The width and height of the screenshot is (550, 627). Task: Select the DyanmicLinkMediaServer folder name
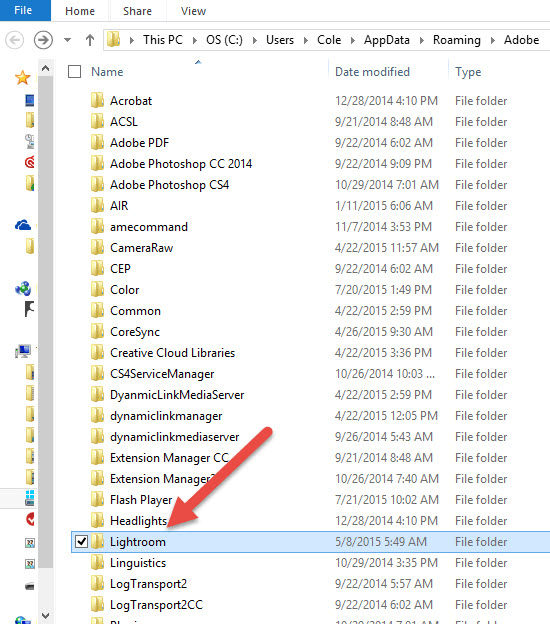click(x=177, y=395)
